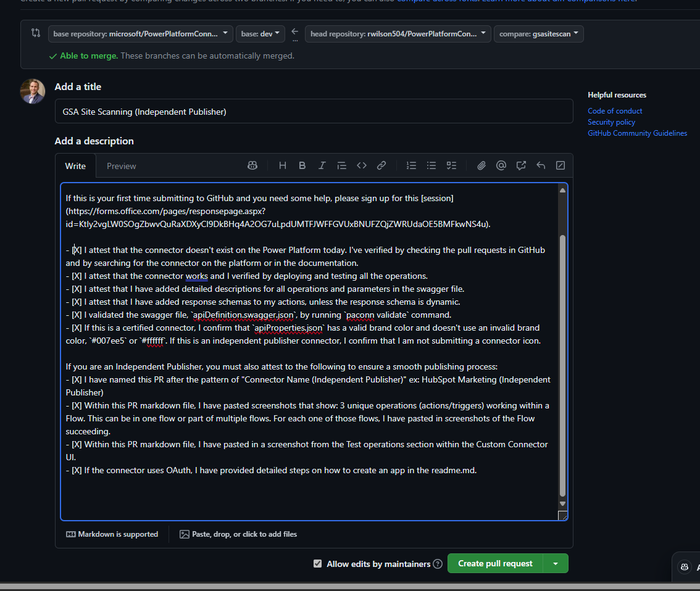Image resolution: width=700 pixels, height=591 pixels.
Task: Expand the base: dev branch dropdown
Action: (260, 34)
